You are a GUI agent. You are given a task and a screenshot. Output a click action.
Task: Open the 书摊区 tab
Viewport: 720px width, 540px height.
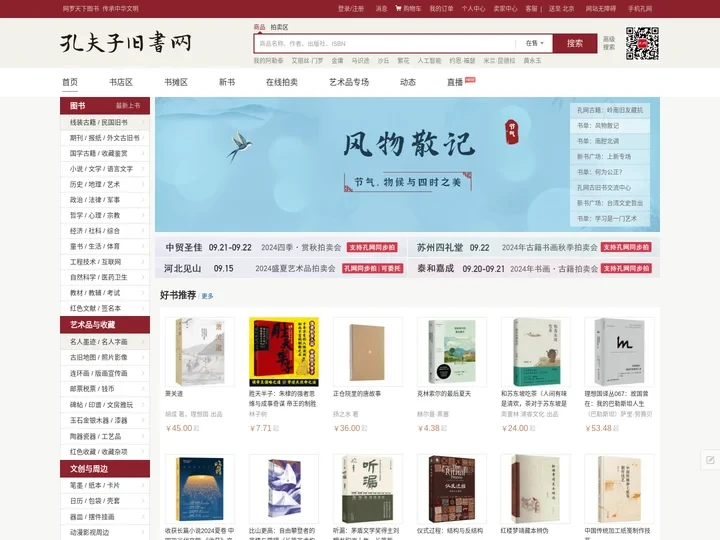[x=176, y=82]
